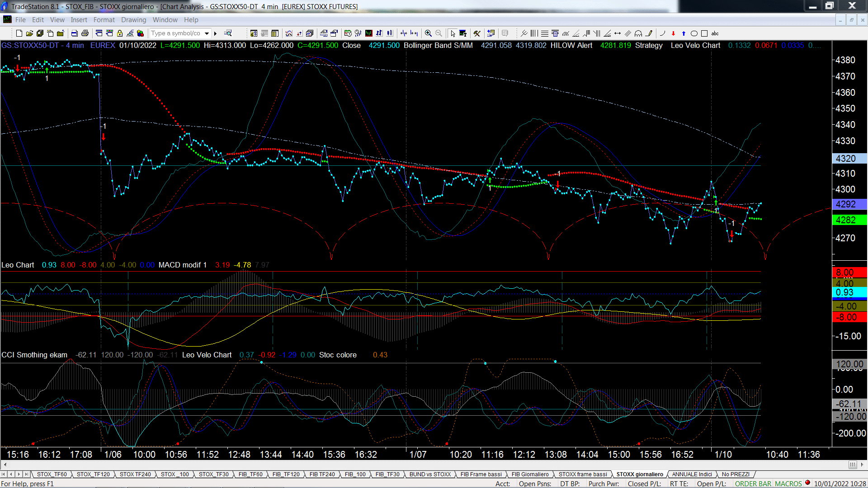The height and width of the screenshot is (488, 868).
Task: Click the horizontal scrollbar right arrow
Action: pos(862,465)
